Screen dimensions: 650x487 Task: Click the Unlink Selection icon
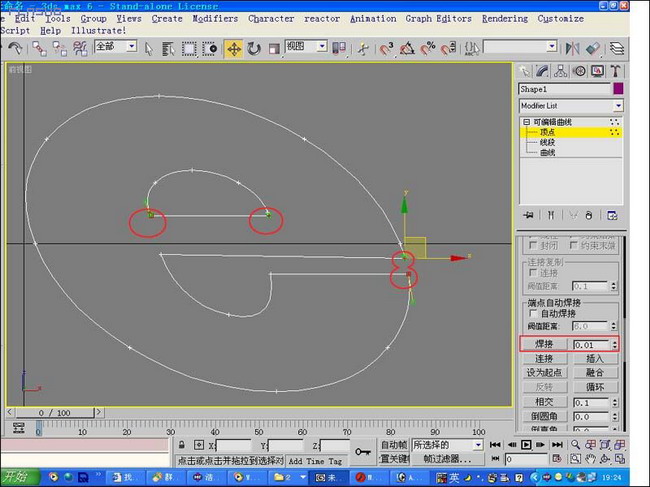pos(60,49)
